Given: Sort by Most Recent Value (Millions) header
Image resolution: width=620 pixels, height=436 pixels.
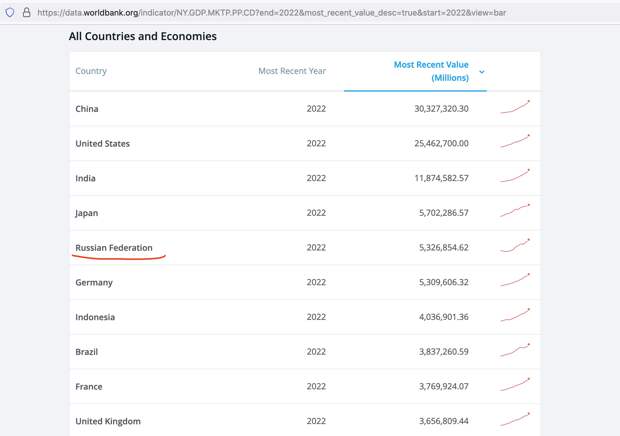Looking at the screenshot, I should point(431,71).
